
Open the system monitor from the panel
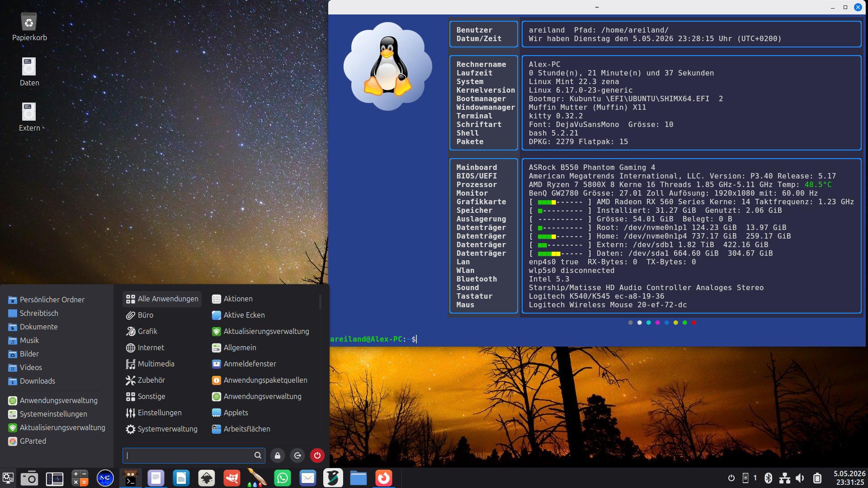point(55,478)
